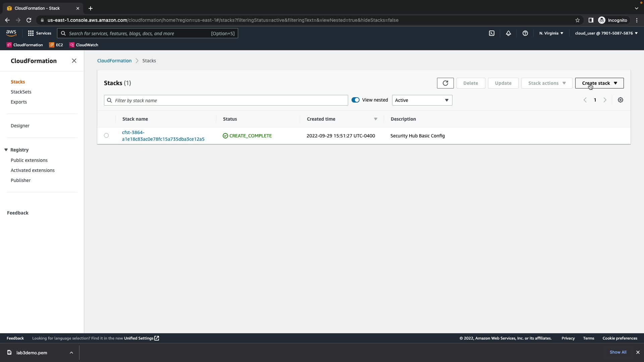Click the CloudFormation breadcrumb link
This screenshot has width=644, height=362.
click(x=114, y=61)
